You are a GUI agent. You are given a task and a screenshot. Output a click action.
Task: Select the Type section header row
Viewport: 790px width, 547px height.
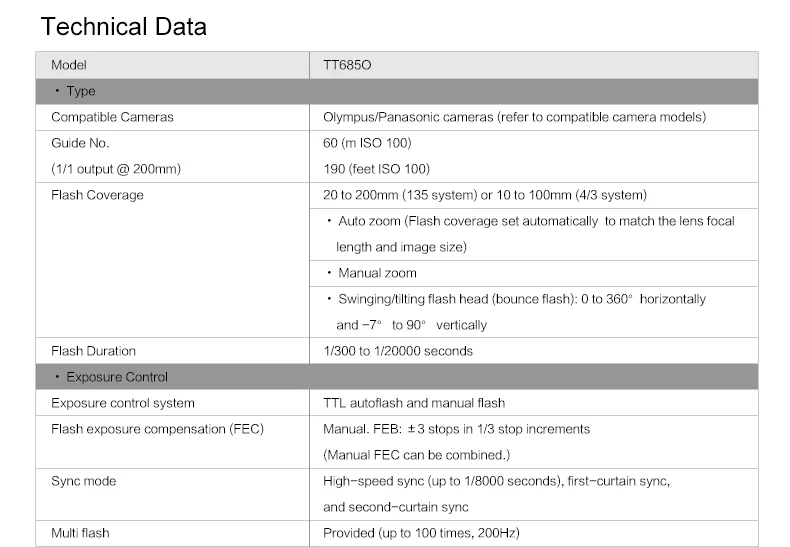pos(397,91)
